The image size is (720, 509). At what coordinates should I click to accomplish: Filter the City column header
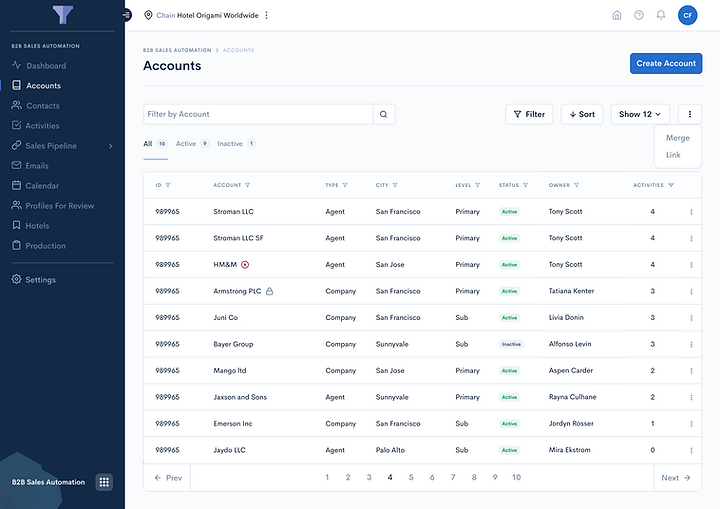(395, 185)
